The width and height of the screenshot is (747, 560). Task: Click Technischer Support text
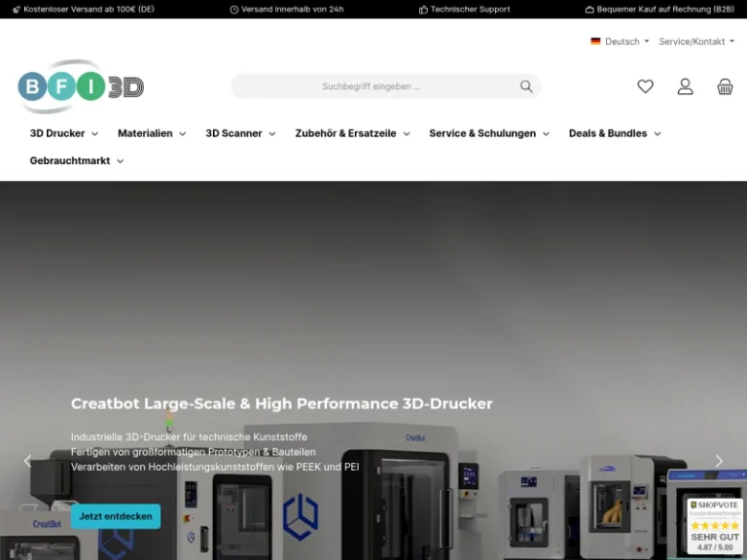[x=470, y=9]
